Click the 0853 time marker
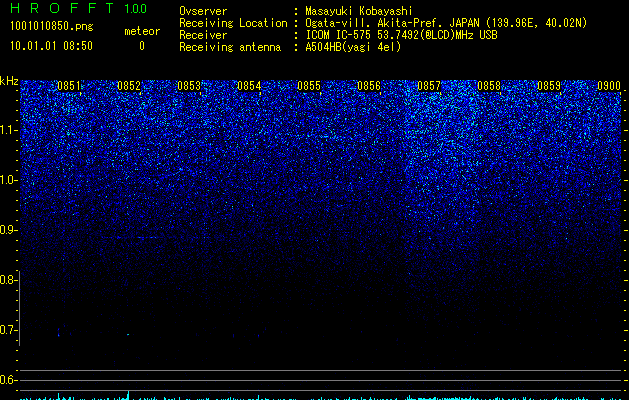Viewport: 629px width, 400px height. coord(189,86)
